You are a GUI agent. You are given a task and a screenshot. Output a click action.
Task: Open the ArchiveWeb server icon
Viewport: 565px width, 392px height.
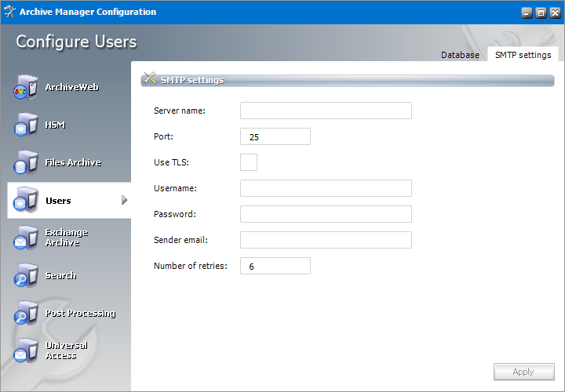point(26,87)
